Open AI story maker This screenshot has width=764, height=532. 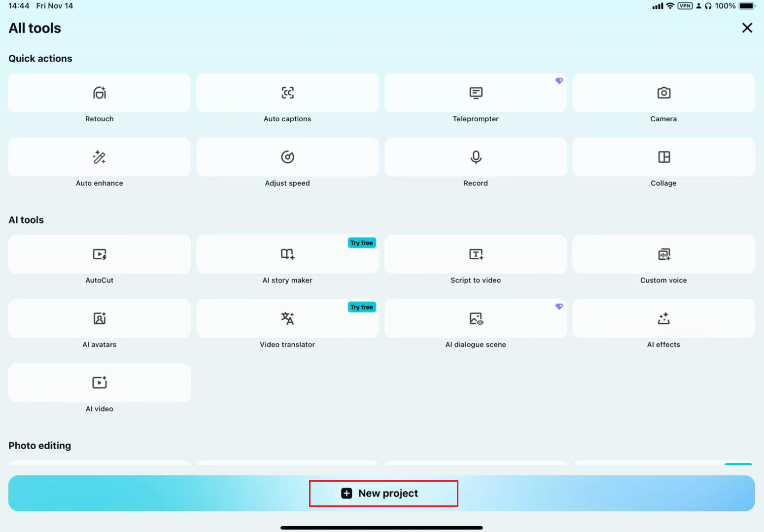pos(287,254)
